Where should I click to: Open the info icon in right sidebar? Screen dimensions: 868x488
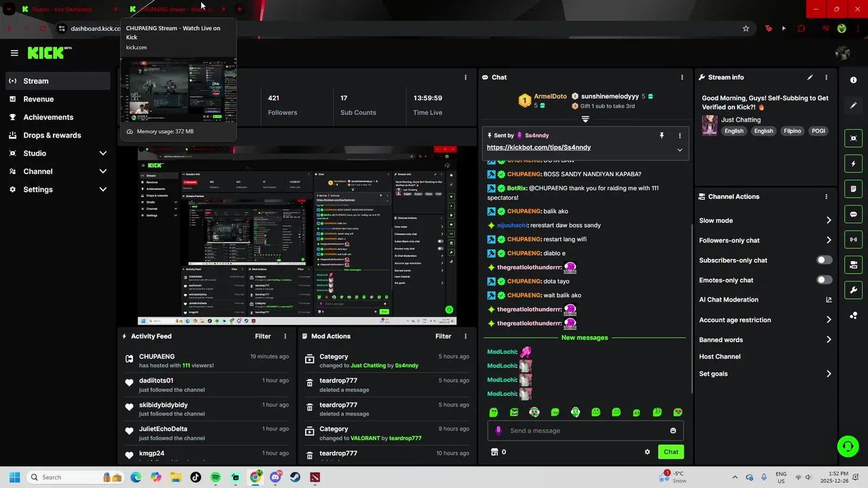(853, 80)
